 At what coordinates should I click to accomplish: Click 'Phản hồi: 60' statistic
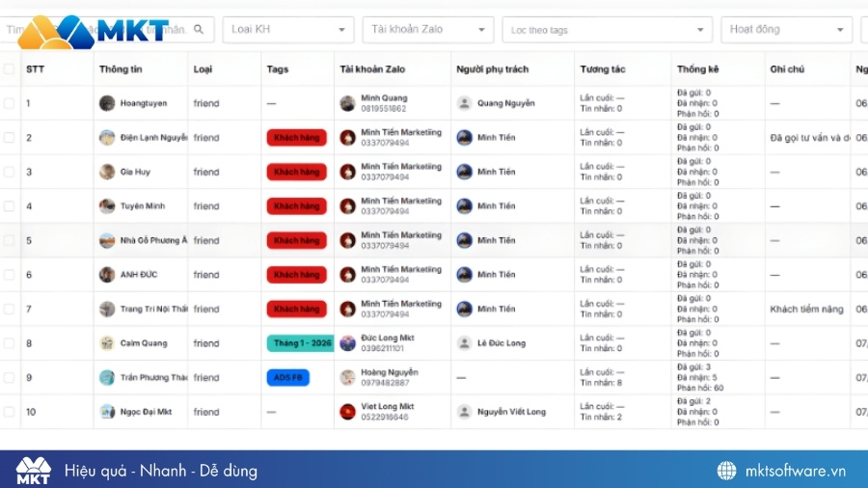(x=700, y=389)
